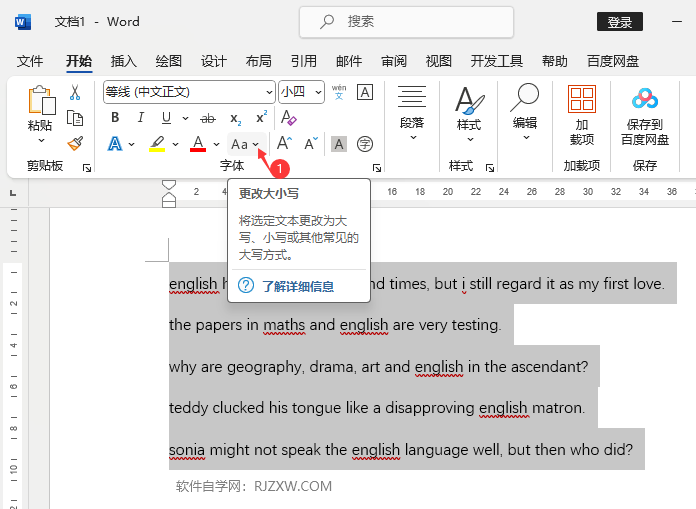The height and width of the screenshot is (509, 696).
Task: Click the word 'sonia' in the document
Action: 187,450
